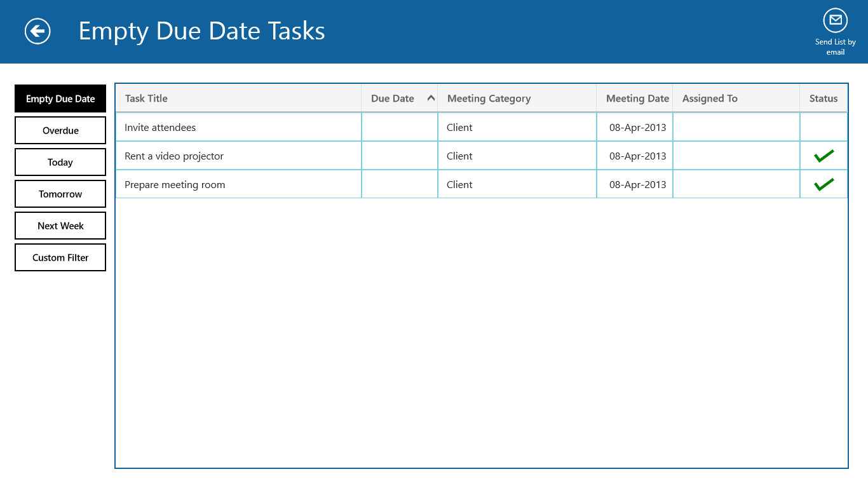
Task: Click the back arrow navigation icon
Action: pyautogui.click(x=36, y=30)
